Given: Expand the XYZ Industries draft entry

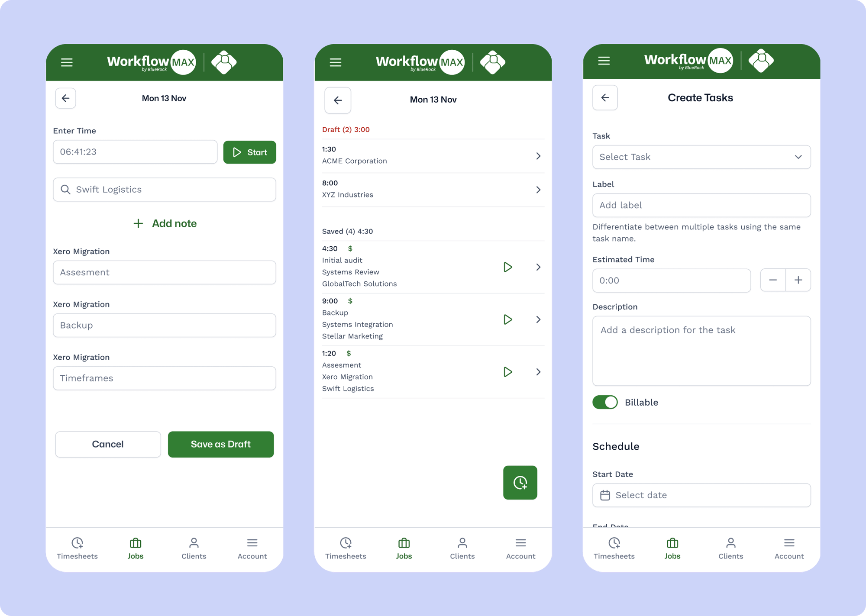Looking at the screenshot, I should [x=540, y=190].
